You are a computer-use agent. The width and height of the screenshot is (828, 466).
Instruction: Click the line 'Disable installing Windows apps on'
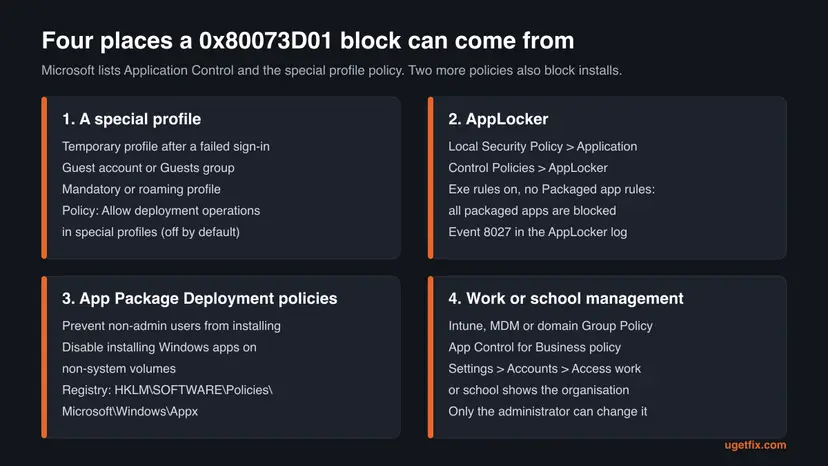click(x=159, y=347)
